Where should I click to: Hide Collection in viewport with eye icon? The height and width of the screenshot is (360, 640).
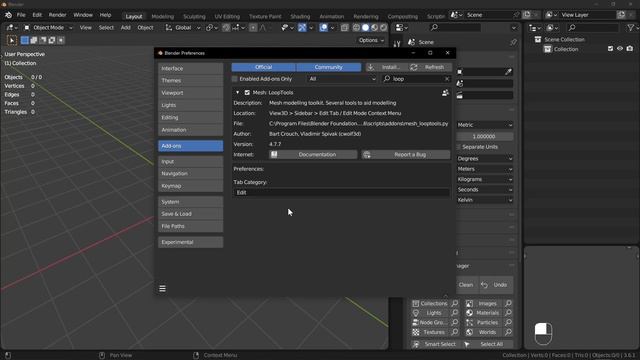coord(620,49)
